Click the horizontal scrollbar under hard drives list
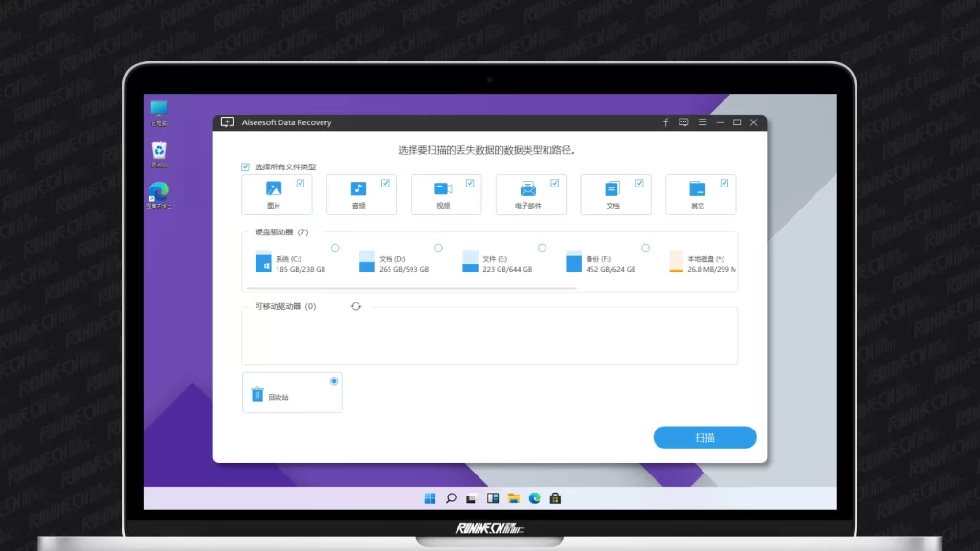The height and width of the screenshot is (551, 980). click(412, 287)
